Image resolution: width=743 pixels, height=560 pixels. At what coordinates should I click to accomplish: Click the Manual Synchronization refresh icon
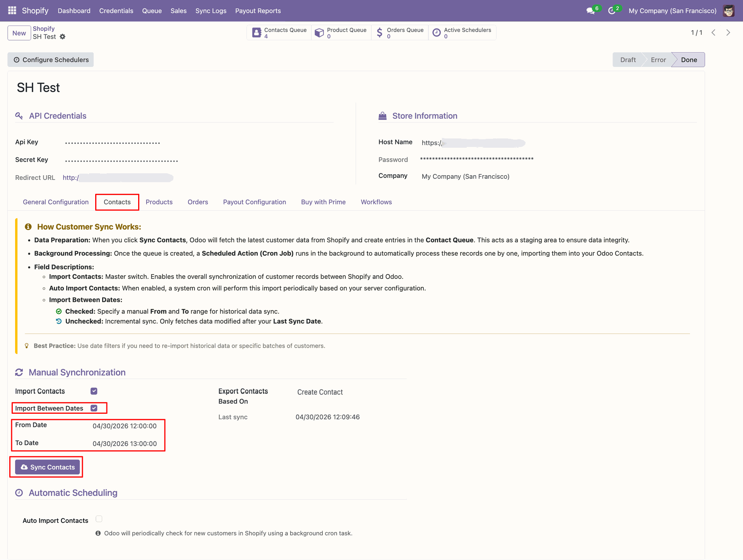tap(19, 372)
